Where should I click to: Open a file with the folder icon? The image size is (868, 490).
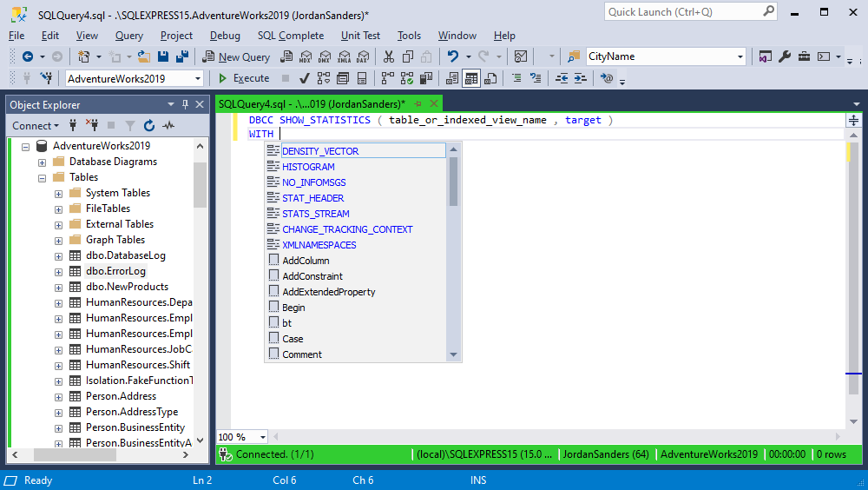[144, 56]
